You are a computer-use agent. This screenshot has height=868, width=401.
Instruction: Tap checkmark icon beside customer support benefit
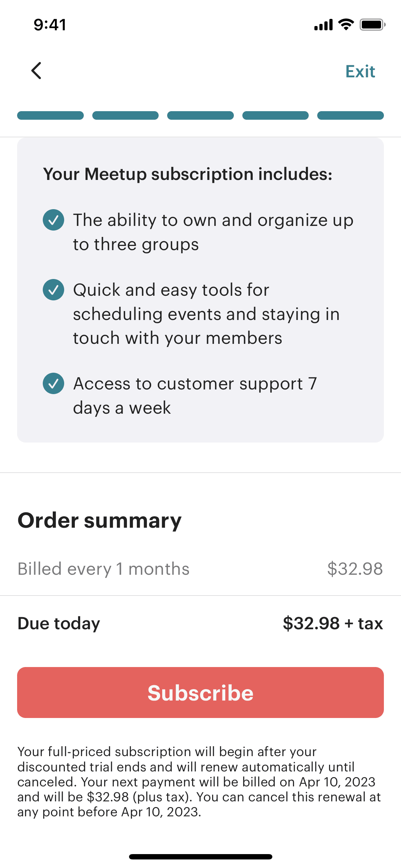point(53,383)
